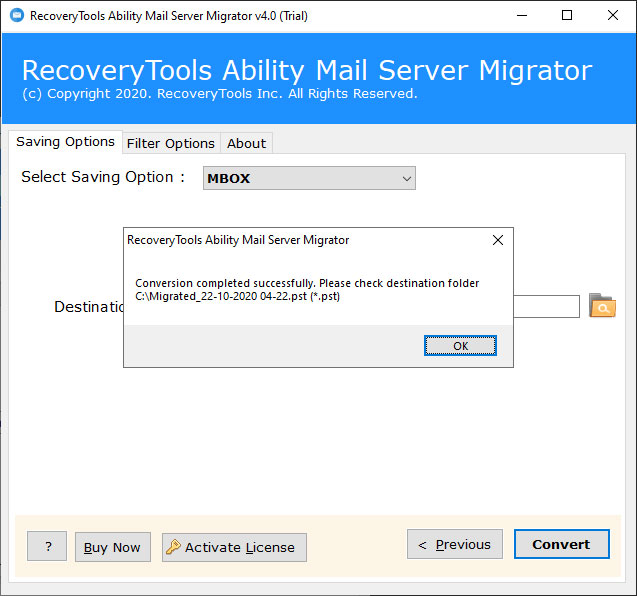Switch to the Filter Options tab

pos(171,143)
